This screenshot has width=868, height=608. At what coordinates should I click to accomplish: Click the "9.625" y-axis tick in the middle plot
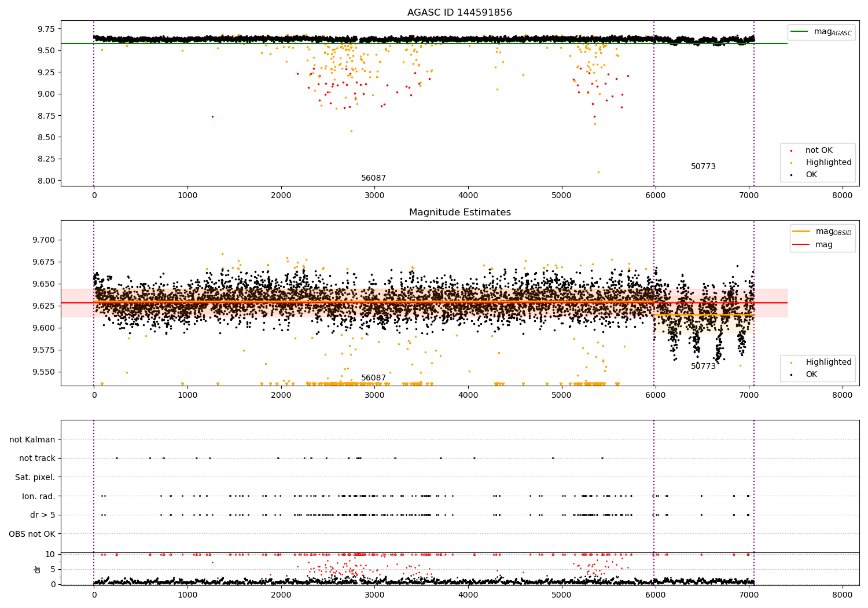(x=44, y=306)
